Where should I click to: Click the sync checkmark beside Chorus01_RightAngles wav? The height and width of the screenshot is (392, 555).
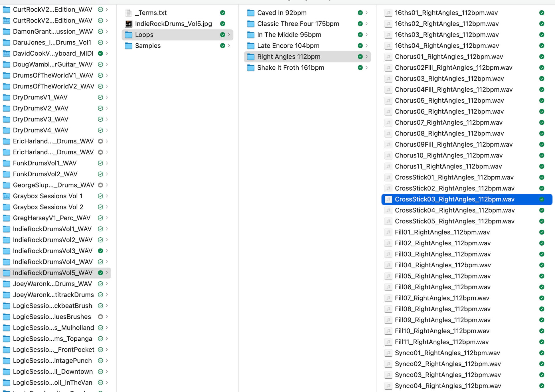coord(542,57)
